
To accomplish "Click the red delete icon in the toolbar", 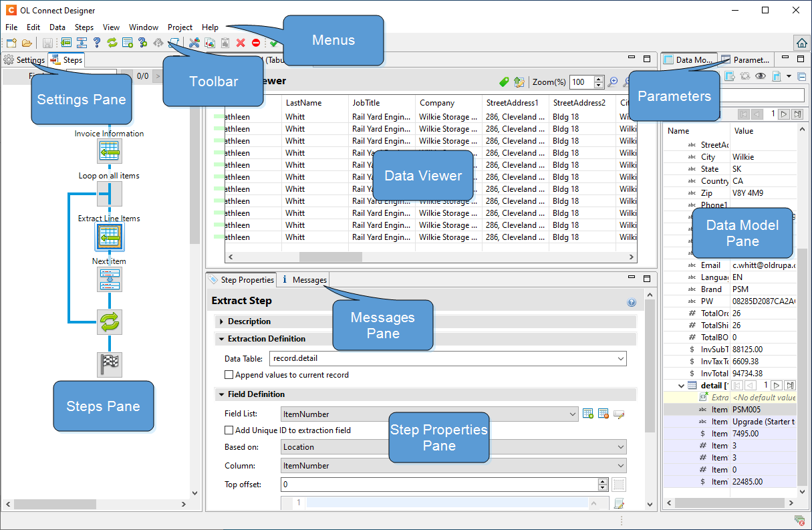I will [241, 42].
